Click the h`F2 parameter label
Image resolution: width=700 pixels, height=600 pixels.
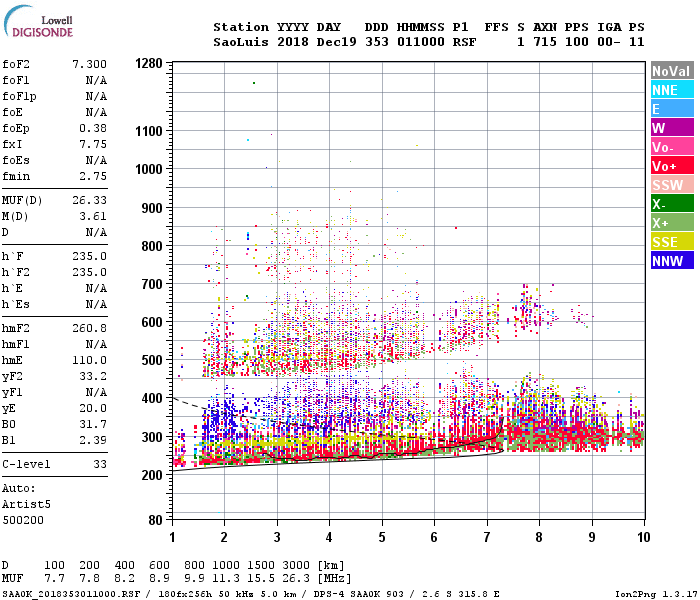pos(16,272)
